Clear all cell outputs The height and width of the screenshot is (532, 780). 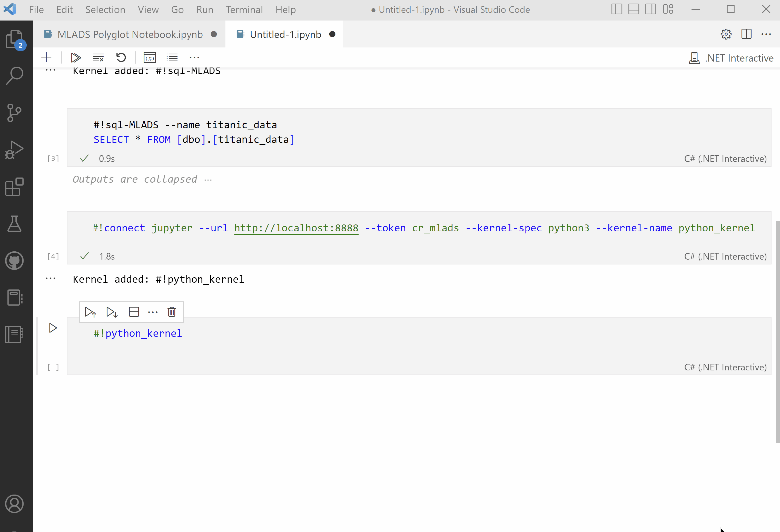(98, 57)
